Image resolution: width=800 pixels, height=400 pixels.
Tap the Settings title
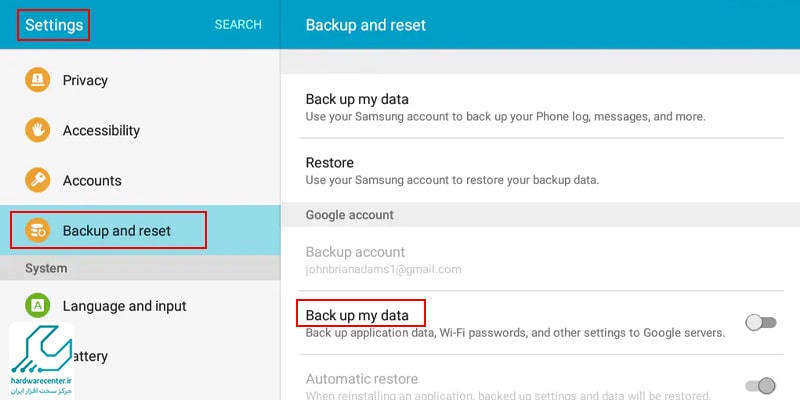click(x=54, y=24)
